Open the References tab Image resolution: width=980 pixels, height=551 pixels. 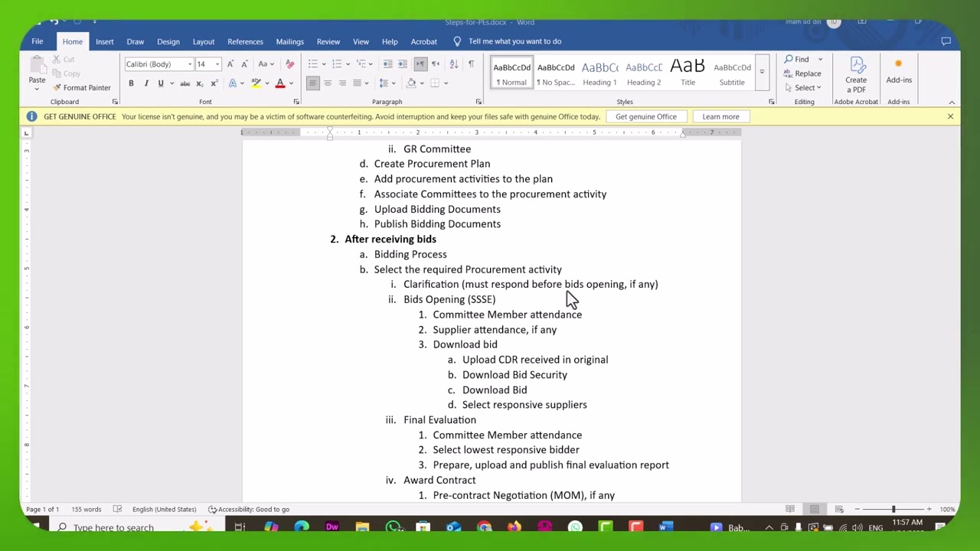(x=245, y=41)
